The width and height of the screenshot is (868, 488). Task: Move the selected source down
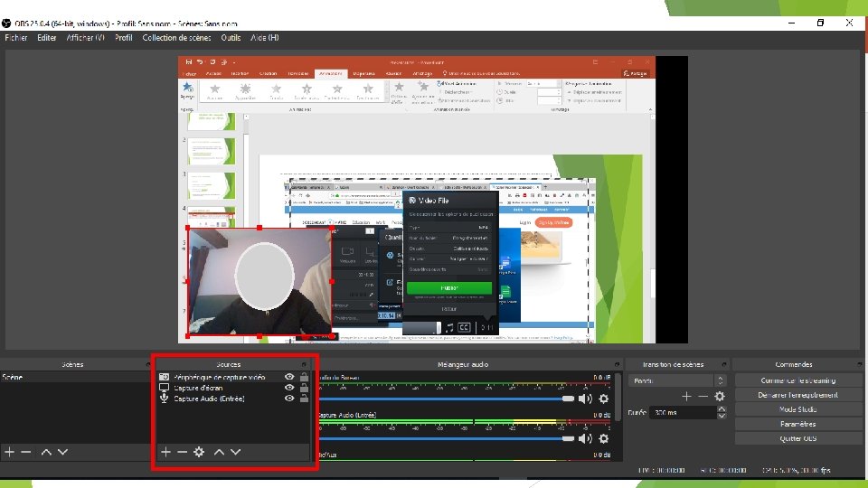(236, 452)
